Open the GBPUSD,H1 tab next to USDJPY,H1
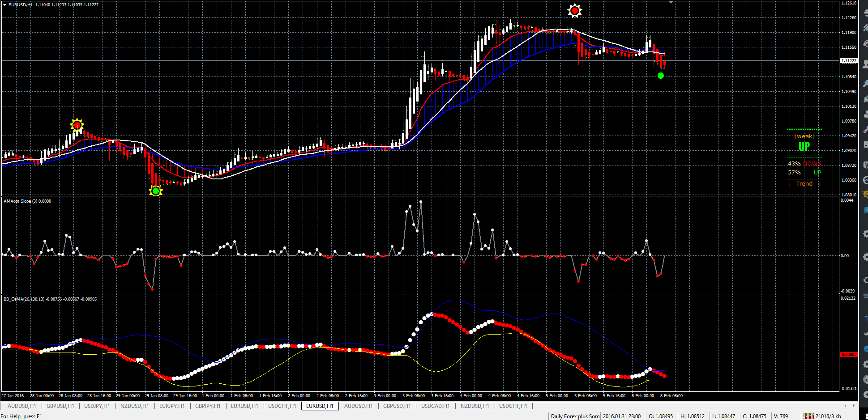 (60, 406)
